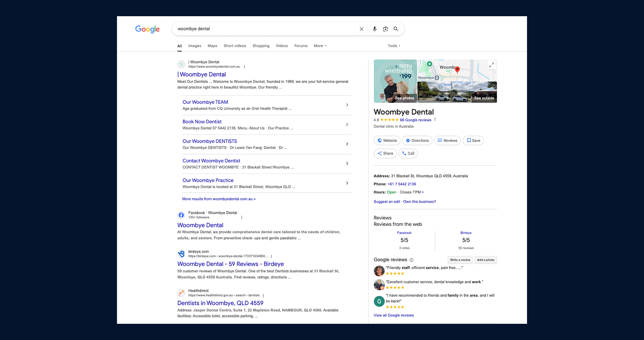Open Woombye Dental - 59 Reviews - Birdeye link

(230, 264)
